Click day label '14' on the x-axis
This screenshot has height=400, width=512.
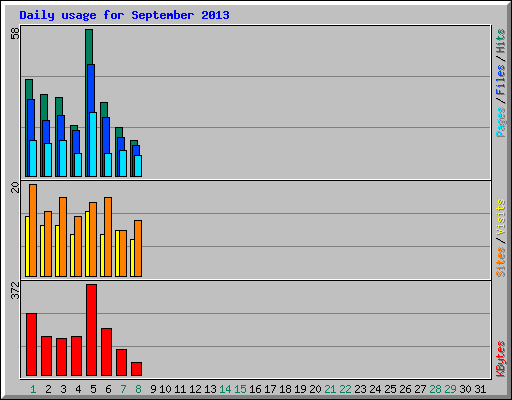(x=225, y=389)
